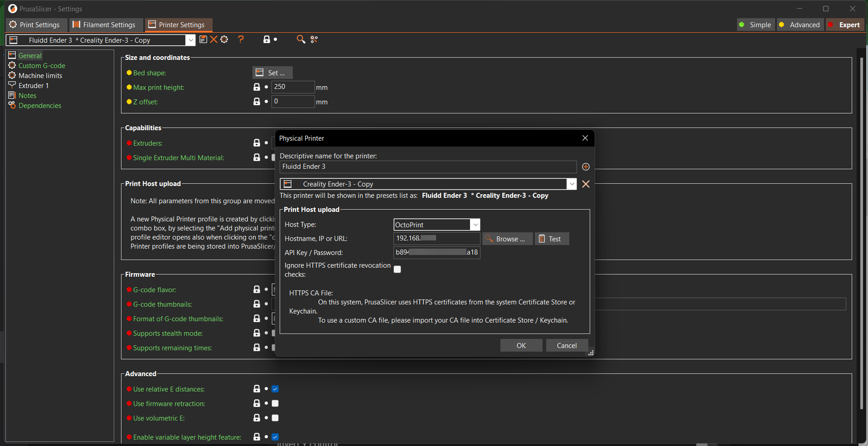Screen dimensions: 868x446
Task: Switch to Simple mode
Action: tap(755, 25)
